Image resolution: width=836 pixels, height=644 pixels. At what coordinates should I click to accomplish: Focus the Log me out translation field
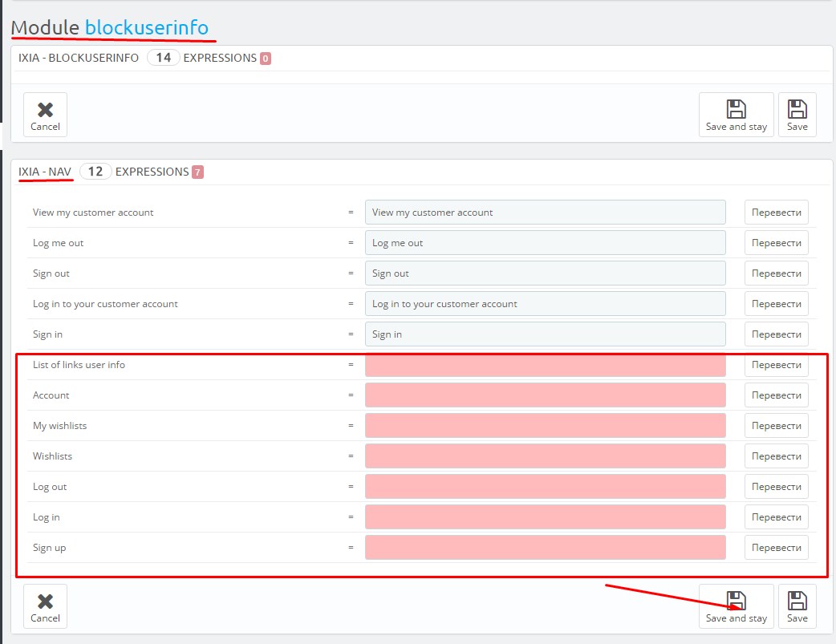(x=545, y=242)
